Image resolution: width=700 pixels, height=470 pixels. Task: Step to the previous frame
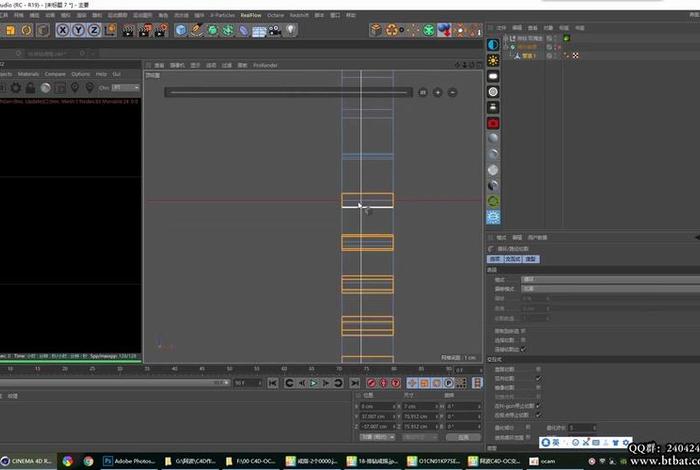tap(302, 383)
